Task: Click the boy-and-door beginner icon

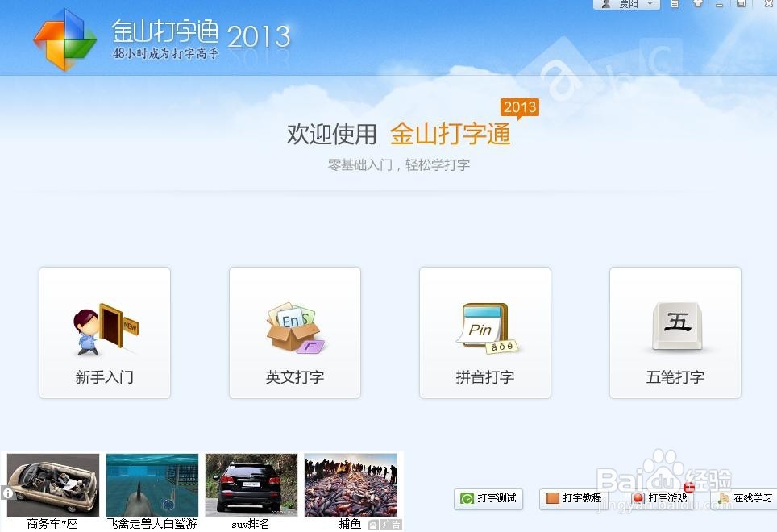Action: [106, 330]
